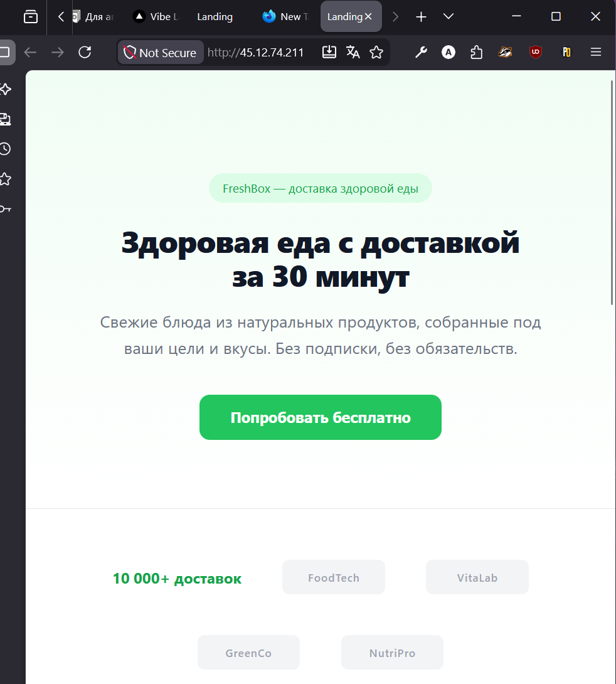The width and height of the screenshot is (616, 684).
Task: Click the Попробовать бесплатно button
Action: (320, 417)
